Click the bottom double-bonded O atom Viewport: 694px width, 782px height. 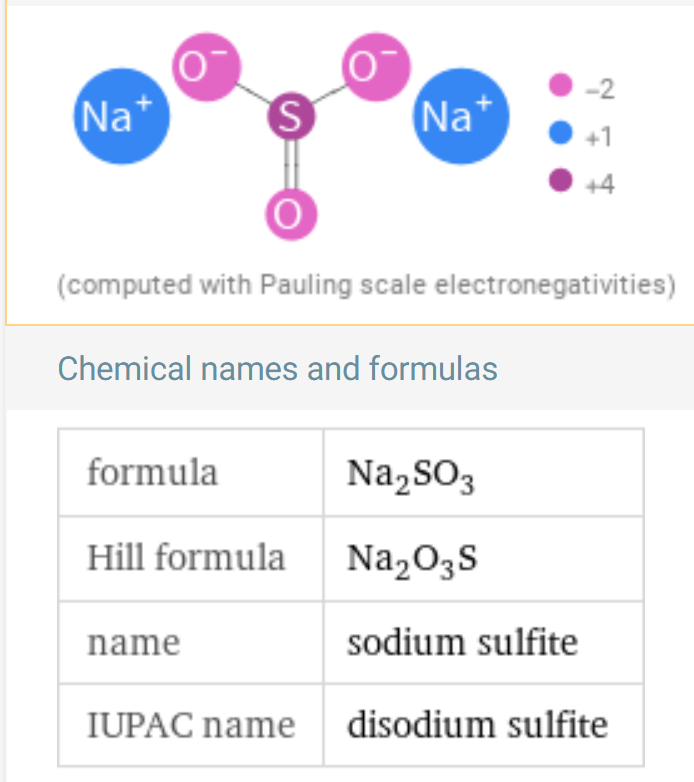coord(291,214)
